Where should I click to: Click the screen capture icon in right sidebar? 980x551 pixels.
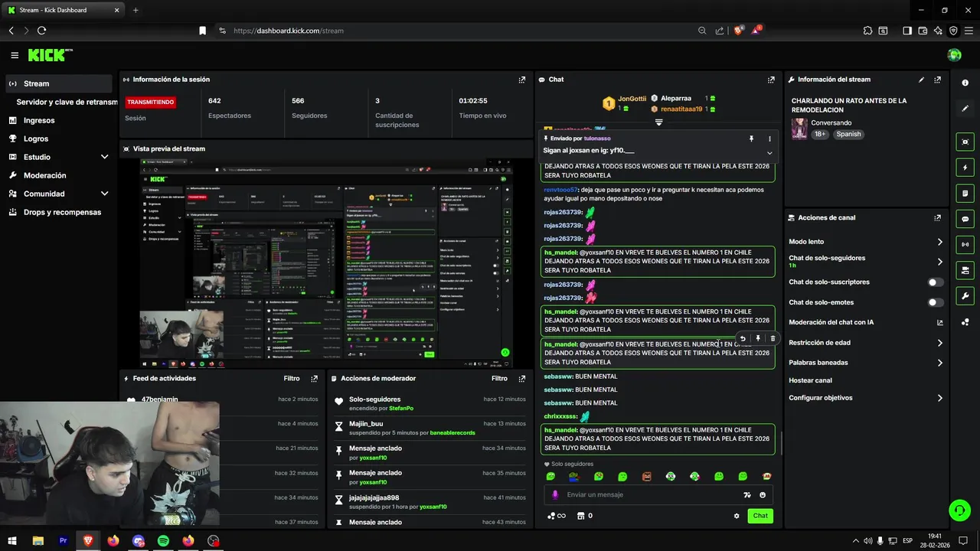[x=965, y=142]
